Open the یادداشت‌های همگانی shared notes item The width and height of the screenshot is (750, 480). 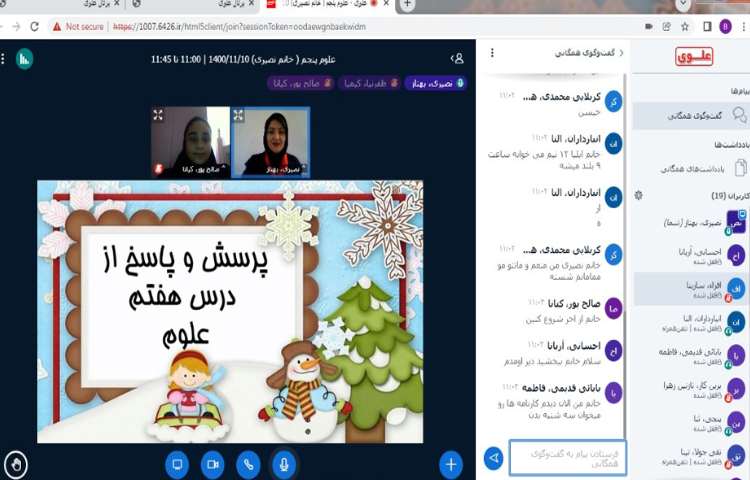692,168
